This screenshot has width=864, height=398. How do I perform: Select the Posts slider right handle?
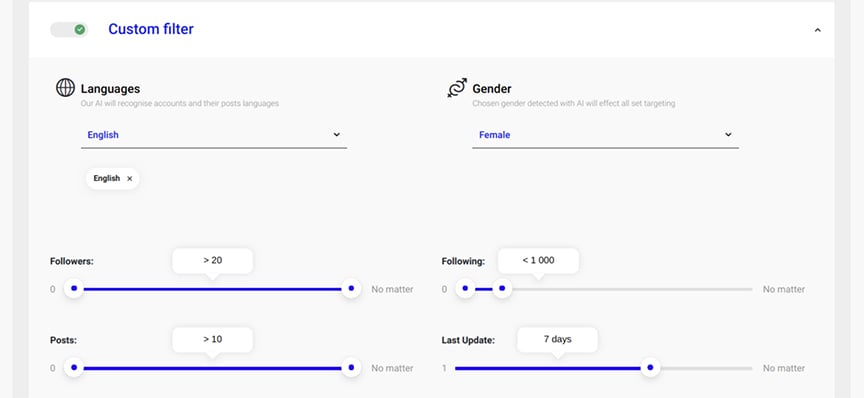click(x=351, y=367)
